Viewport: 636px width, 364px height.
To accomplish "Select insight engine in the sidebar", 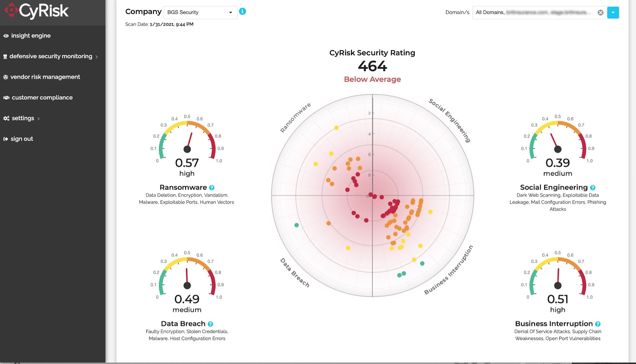I will point(31,35).
